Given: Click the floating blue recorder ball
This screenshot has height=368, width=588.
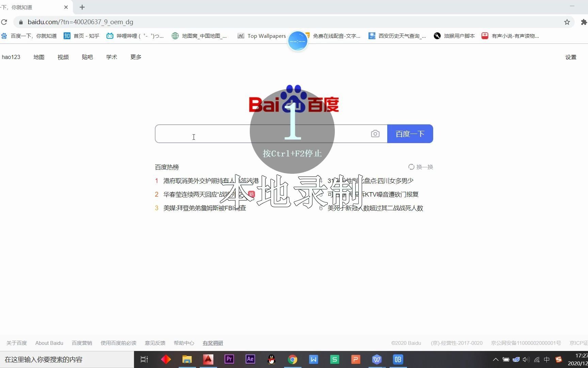Looking at the screenshot, I should tap(298, 41).
